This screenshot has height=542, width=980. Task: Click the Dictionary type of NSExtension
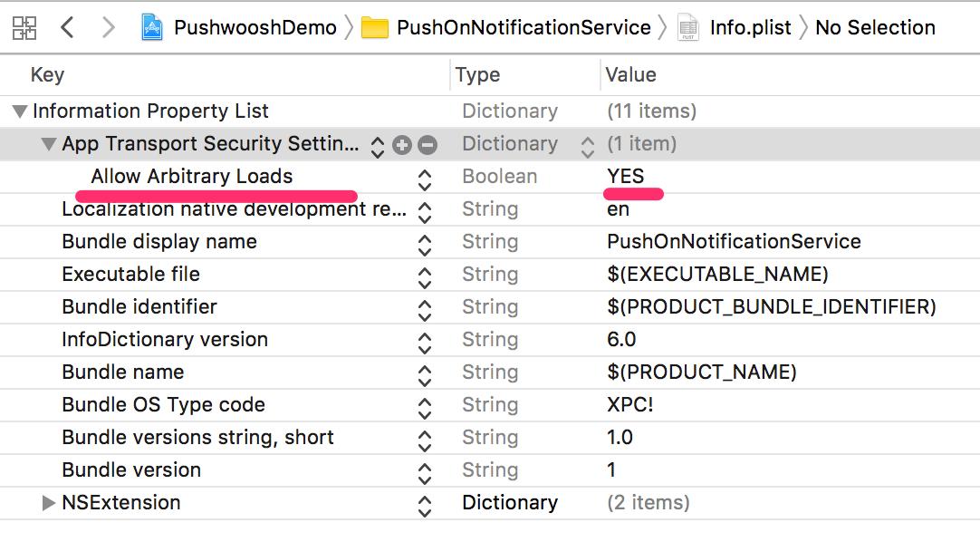(510, 503)
